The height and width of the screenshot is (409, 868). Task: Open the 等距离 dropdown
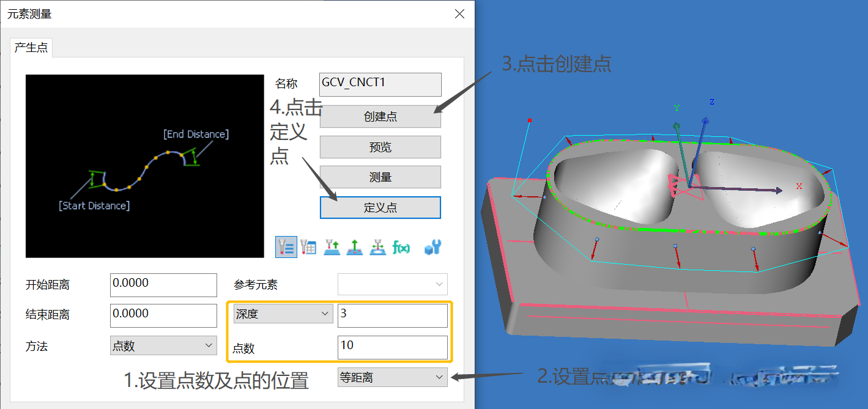pos(392,377)
